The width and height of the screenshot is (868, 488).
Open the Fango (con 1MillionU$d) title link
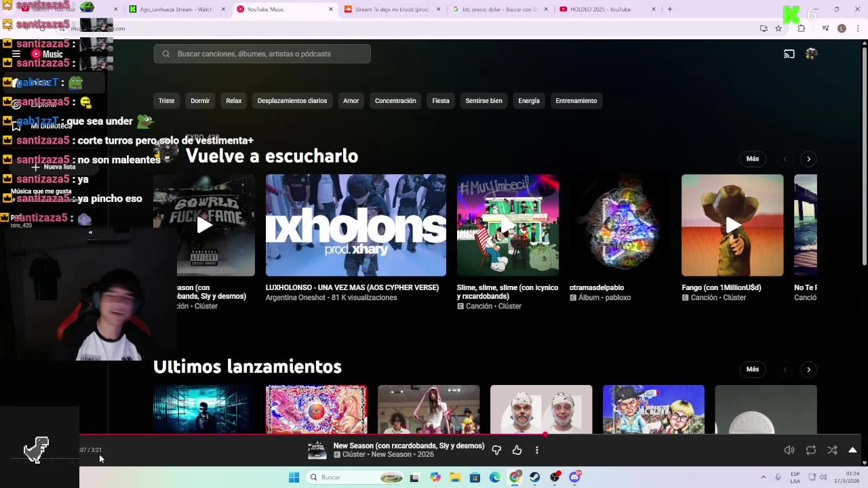pos(722,287)
